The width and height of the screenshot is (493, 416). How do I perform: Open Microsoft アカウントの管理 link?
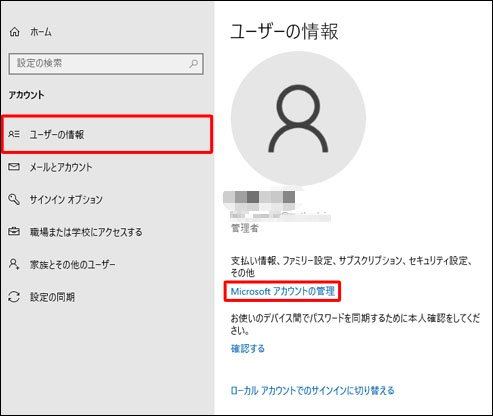(282, 291)
